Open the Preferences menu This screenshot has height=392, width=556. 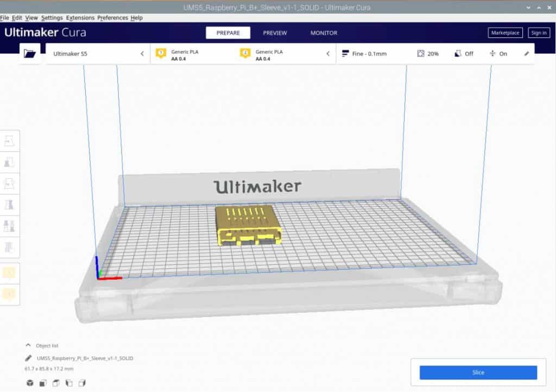[112, 18]
